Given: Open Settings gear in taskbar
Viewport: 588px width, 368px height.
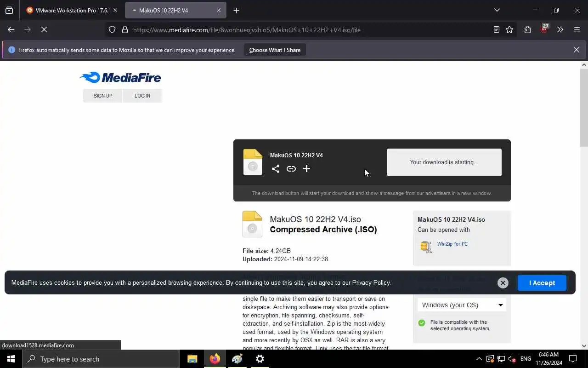Looking at the screenshot, I should point(260,359).
